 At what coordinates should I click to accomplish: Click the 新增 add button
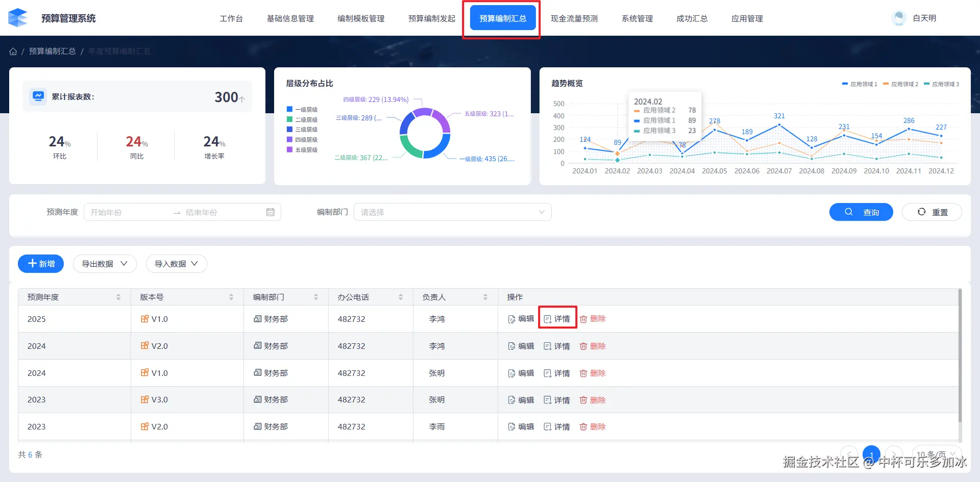[41, 264]
